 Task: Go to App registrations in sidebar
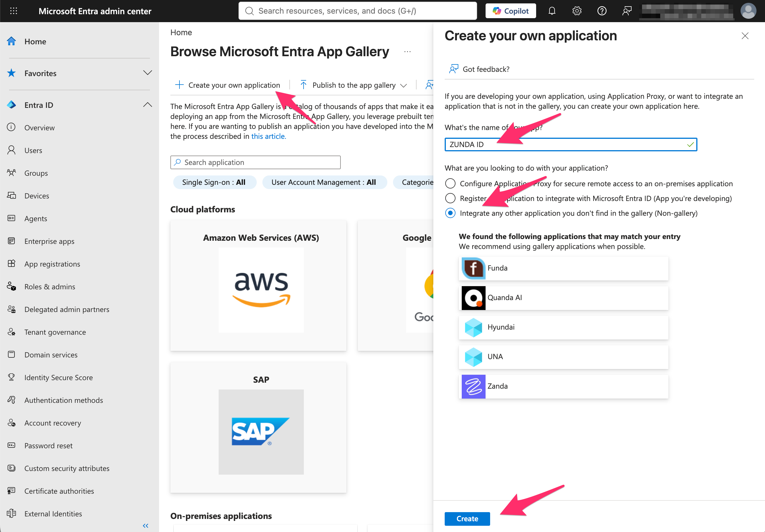coord(52,264)
